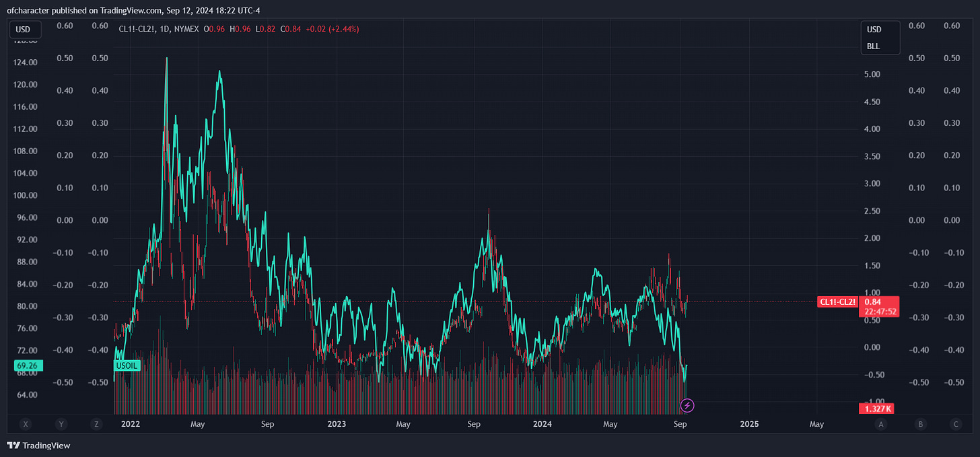
Task: Click the Y scale circle icon
Action: pos(61,424)
